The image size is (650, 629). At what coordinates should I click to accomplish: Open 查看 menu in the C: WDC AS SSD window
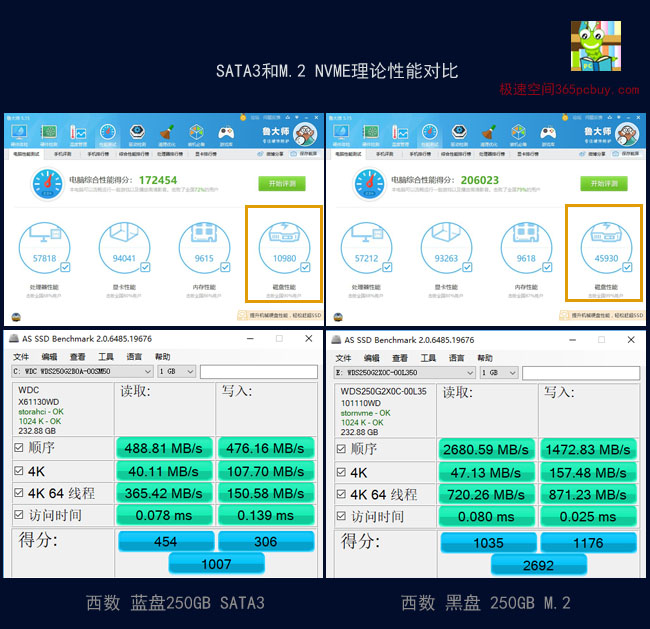pyautogui.click(x=78, y=357)
